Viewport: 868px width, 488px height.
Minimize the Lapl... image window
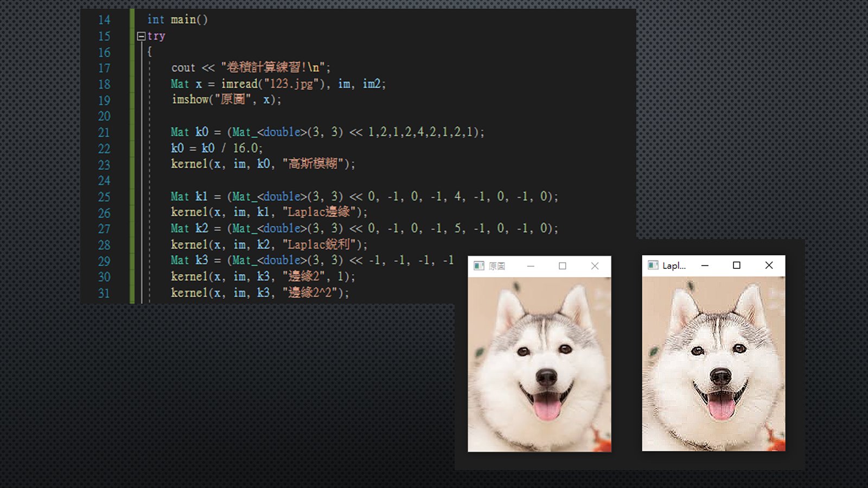[x=705, y=265]
